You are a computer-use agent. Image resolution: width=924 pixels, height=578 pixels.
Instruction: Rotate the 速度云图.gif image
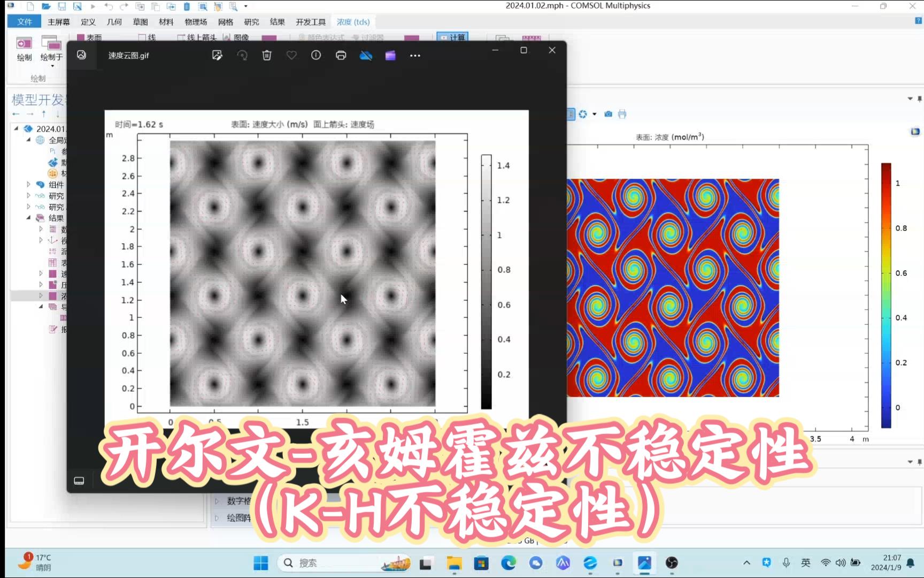(242, 55)
